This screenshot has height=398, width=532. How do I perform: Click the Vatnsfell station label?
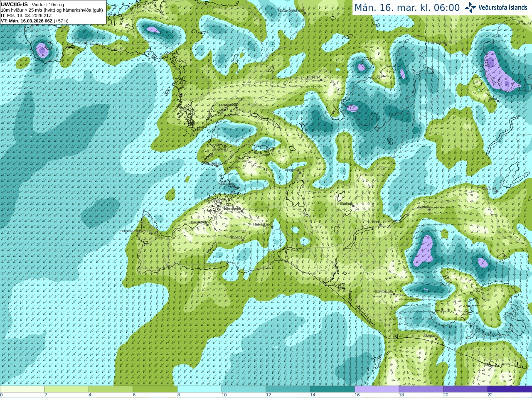(489, 189)
